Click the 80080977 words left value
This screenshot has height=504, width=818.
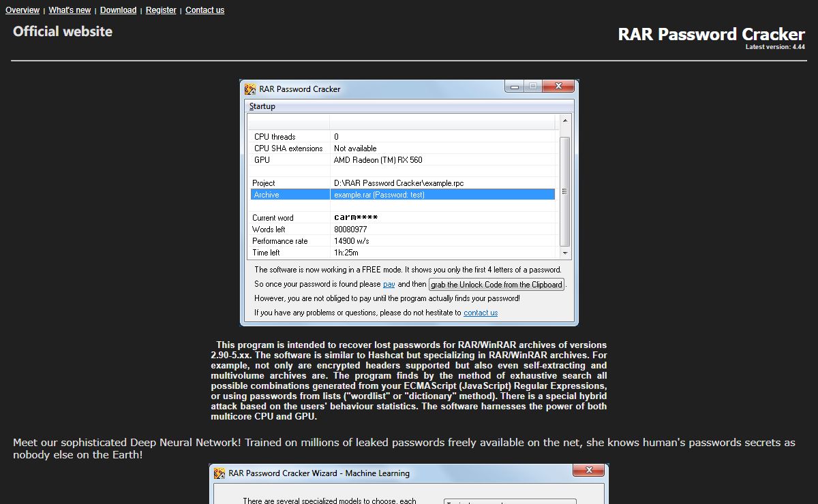(x=350, y=230)
